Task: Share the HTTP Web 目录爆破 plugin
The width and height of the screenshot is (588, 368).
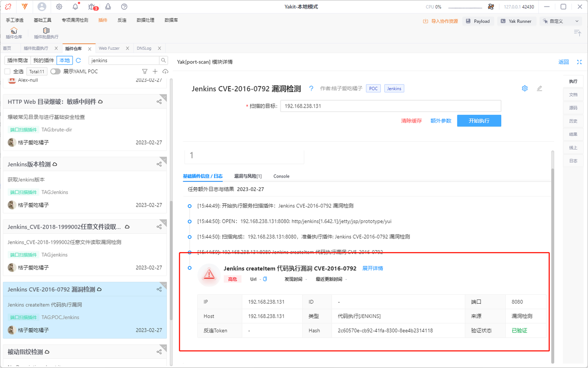Action: (159, 102)
